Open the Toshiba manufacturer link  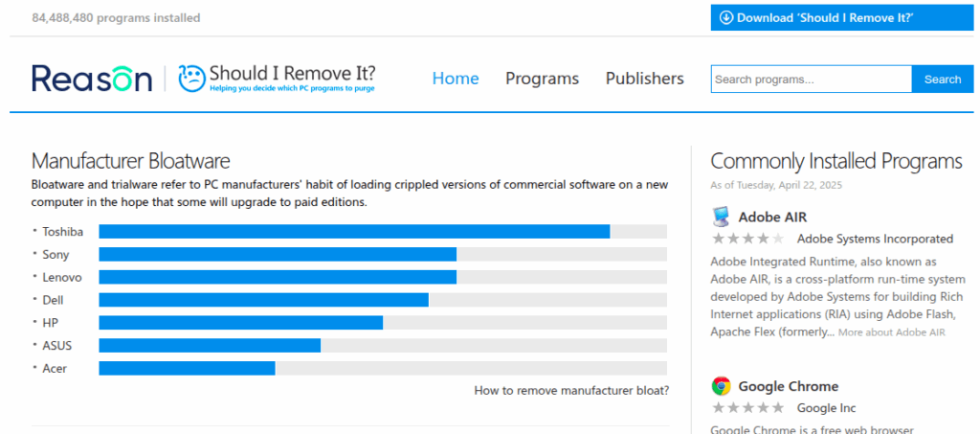click(x=62, y=232)
